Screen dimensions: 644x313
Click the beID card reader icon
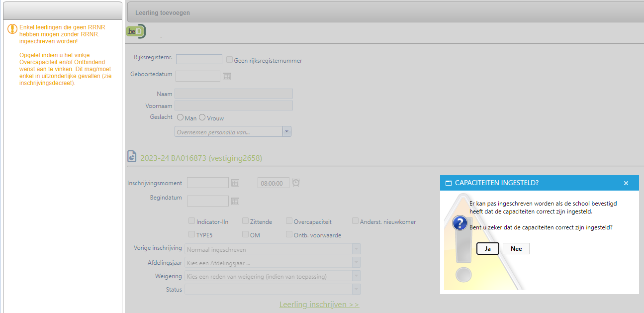click(136, 31)
